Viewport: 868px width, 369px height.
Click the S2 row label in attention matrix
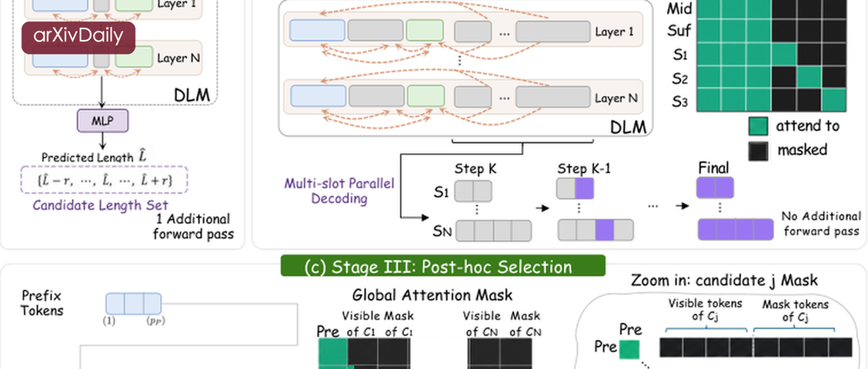[x=680, y=78]
